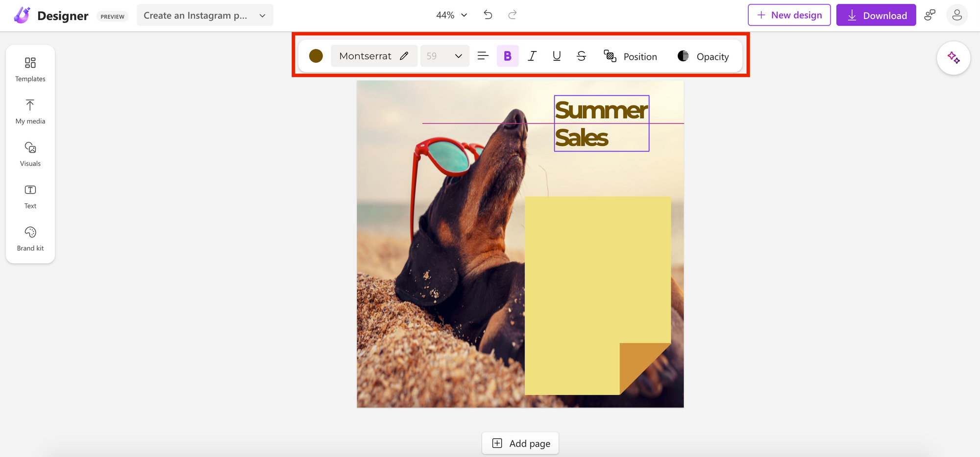Expand the design prompt dropdown
This screenshot has width=980, height=457.
[x=263, y=16]
